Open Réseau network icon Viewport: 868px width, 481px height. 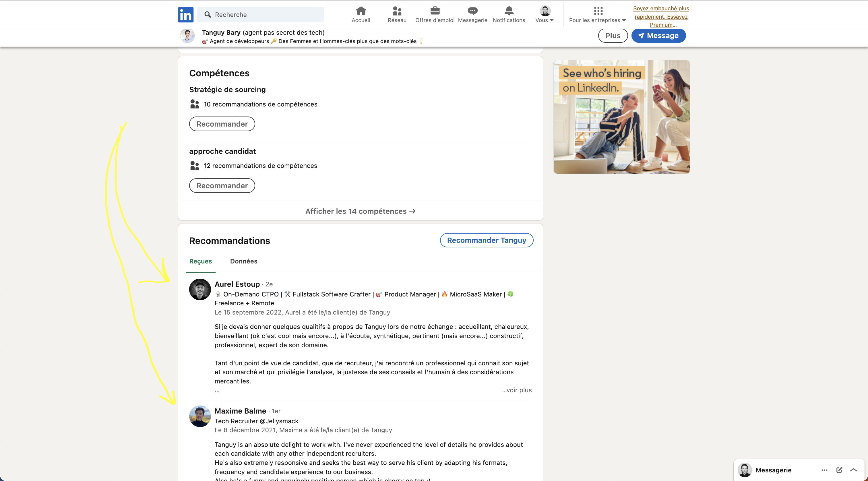[x=397, y=11]
